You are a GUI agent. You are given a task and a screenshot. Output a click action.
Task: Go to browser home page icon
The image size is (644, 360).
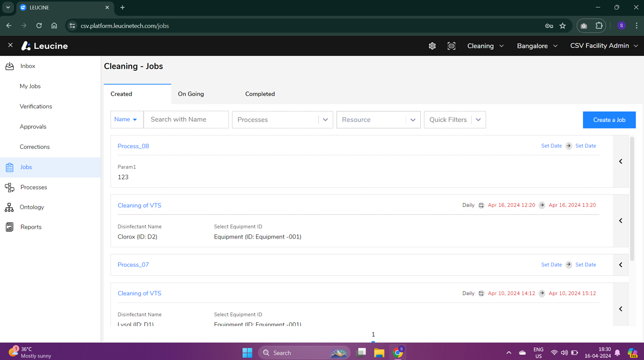point(54,26)
